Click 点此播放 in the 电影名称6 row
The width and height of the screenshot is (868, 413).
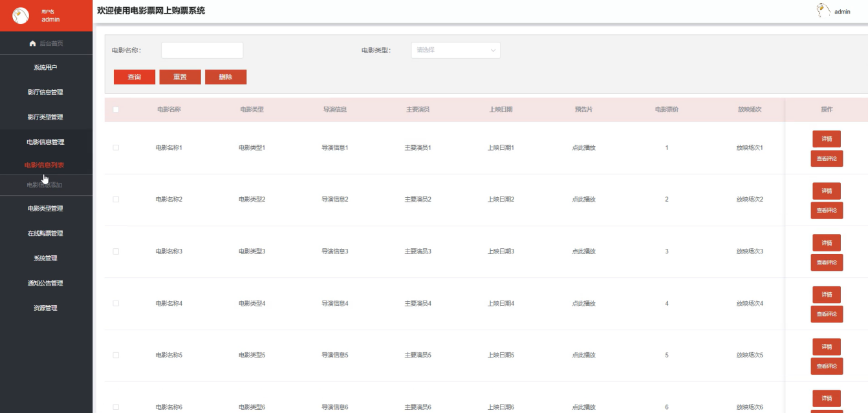click(583, 407)
